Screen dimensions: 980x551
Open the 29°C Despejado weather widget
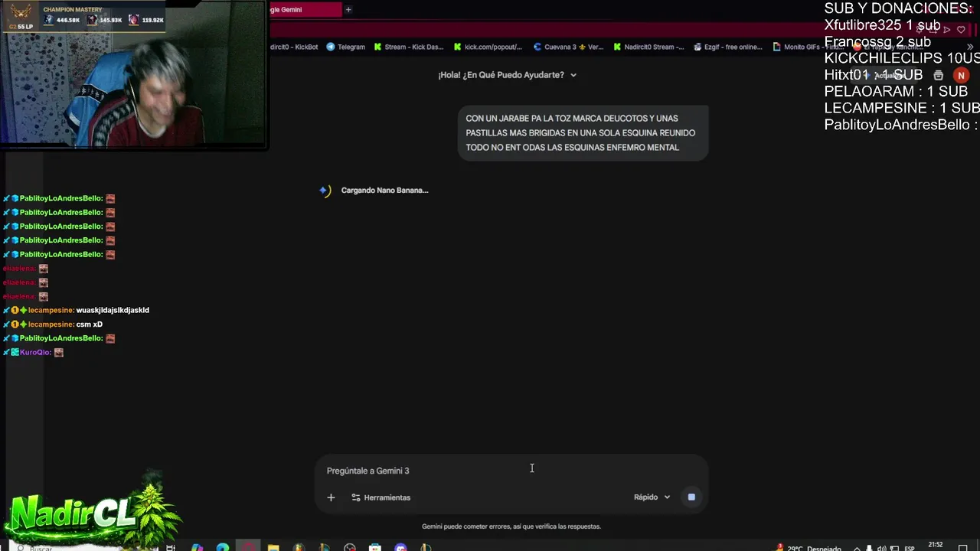click(808, 548)
